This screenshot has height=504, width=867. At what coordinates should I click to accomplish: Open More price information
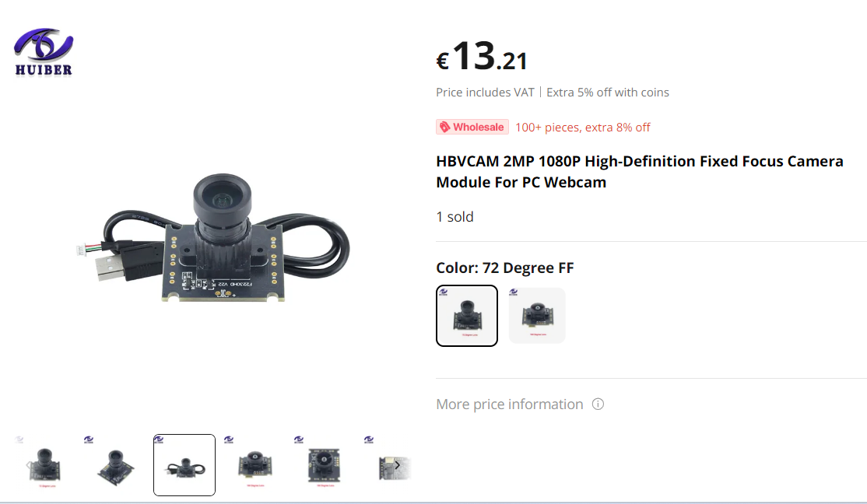[509, 404]
